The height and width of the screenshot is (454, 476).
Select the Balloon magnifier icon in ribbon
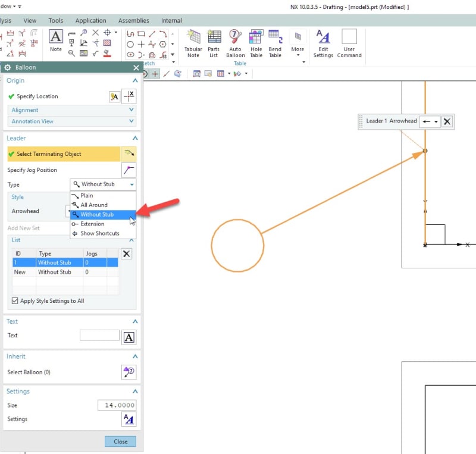84,32
